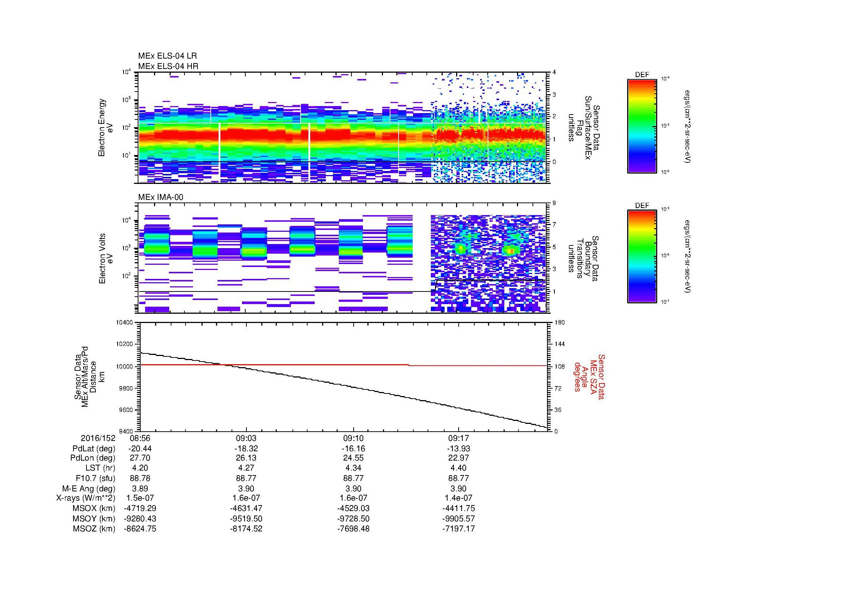Click the 'PdLat (deg)' row label
The image size is (868, 613).
[x=94, y=449]
